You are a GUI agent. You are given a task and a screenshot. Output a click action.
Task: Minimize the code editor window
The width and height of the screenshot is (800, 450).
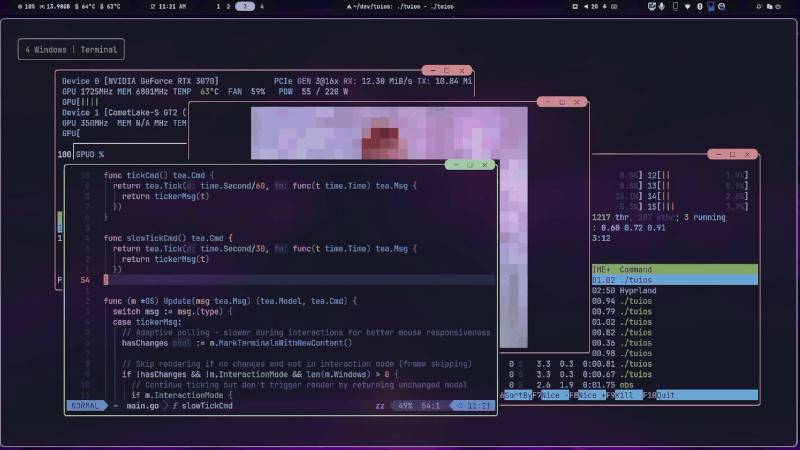point(456,165)
